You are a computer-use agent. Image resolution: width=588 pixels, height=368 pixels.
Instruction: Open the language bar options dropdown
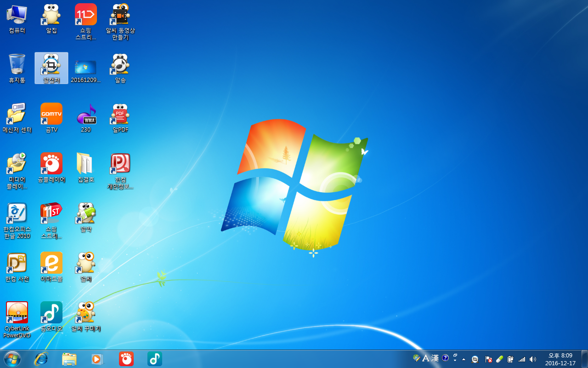click(x=455, y=359)
